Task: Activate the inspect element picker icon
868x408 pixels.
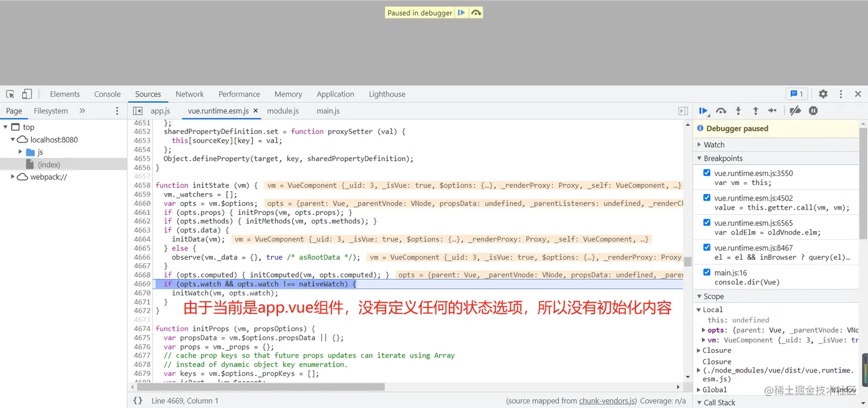Action: 10,94
